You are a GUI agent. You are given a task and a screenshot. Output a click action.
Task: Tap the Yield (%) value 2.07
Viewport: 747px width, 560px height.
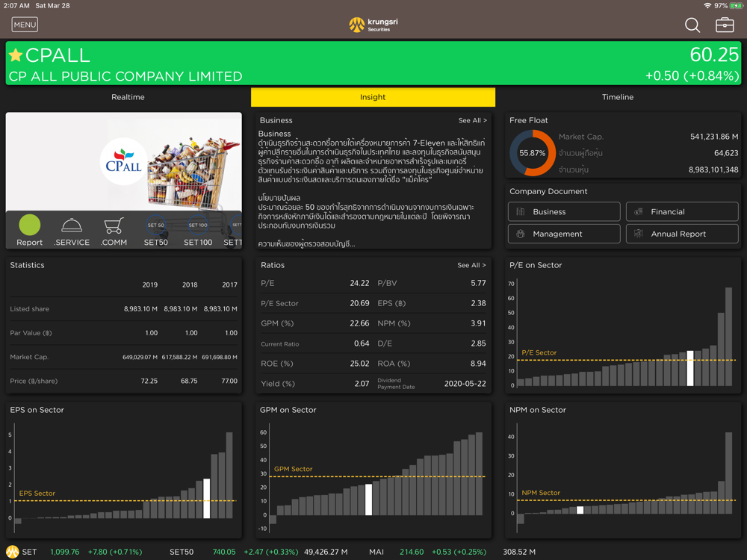[x=362, y=384]
